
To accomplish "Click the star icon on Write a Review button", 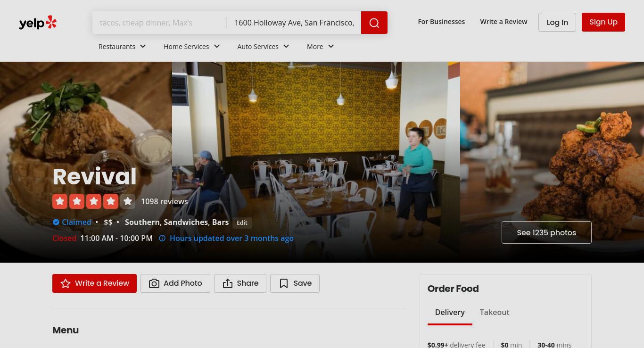I will pyautogui.click(x=66, y=283).
